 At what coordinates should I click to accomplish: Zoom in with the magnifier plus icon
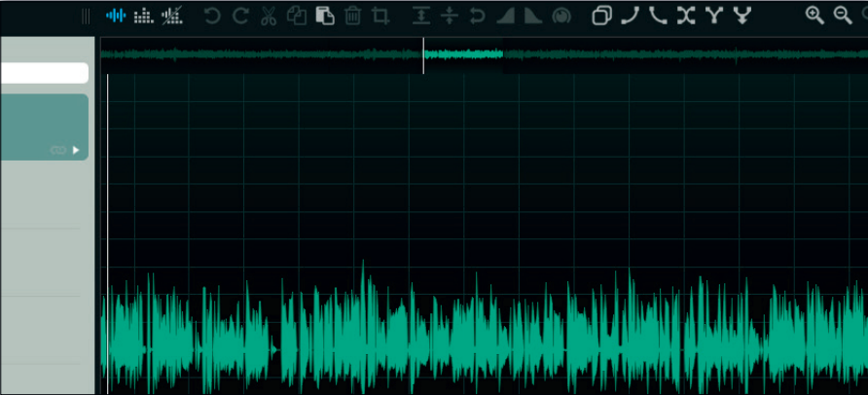click(x=814, y=16)
